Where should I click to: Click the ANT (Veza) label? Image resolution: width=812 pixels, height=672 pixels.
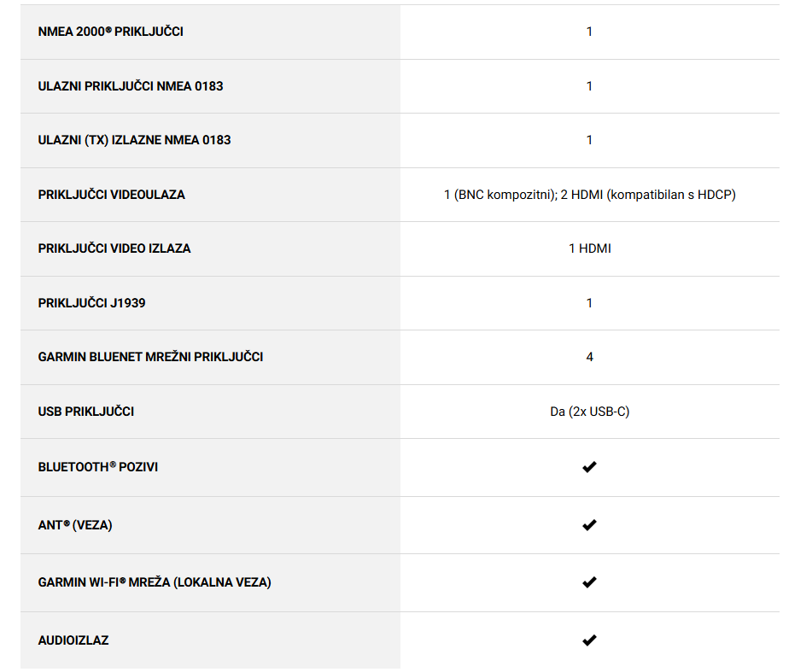coord(75,525)
